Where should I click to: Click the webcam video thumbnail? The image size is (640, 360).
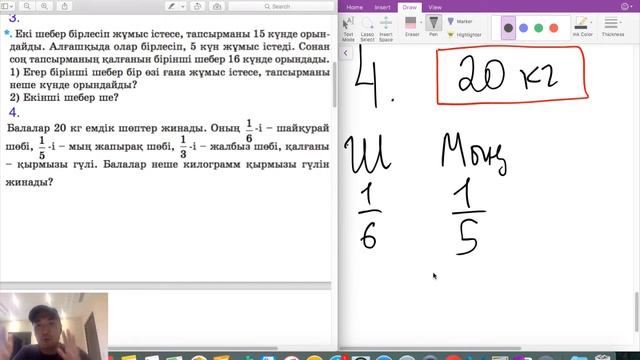coord(54,326)
